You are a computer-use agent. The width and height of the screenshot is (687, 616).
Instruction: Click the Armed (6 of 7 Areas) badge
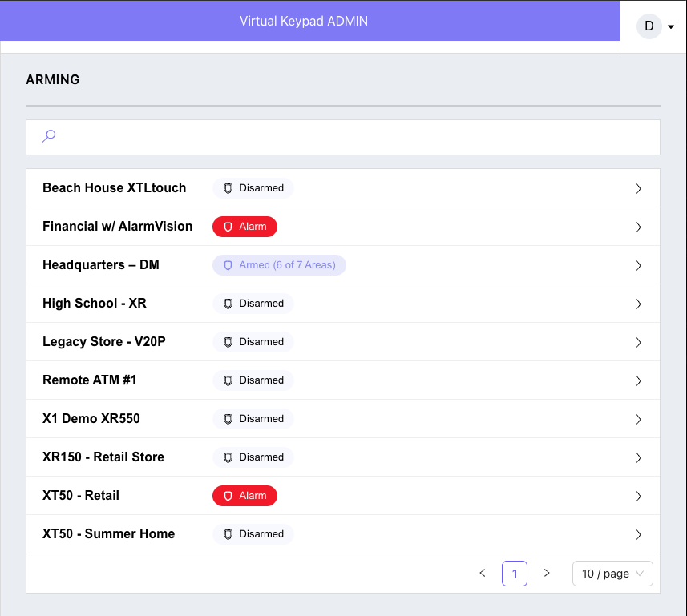click(279, 265)
